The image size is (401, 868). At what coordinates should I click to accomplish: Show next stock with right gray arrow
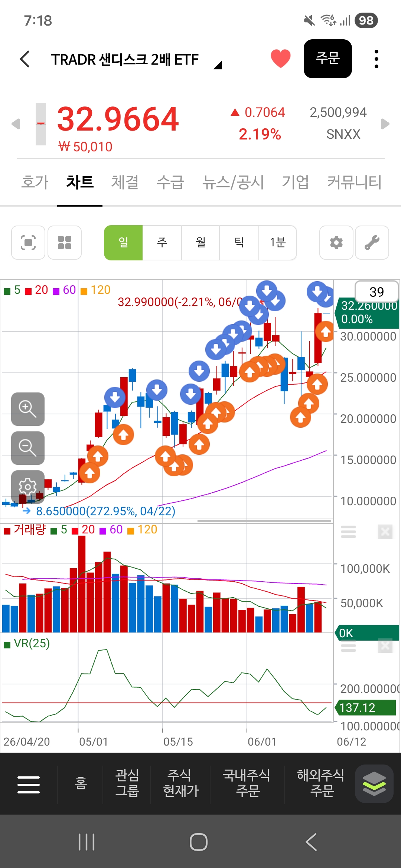click(385, 124)
